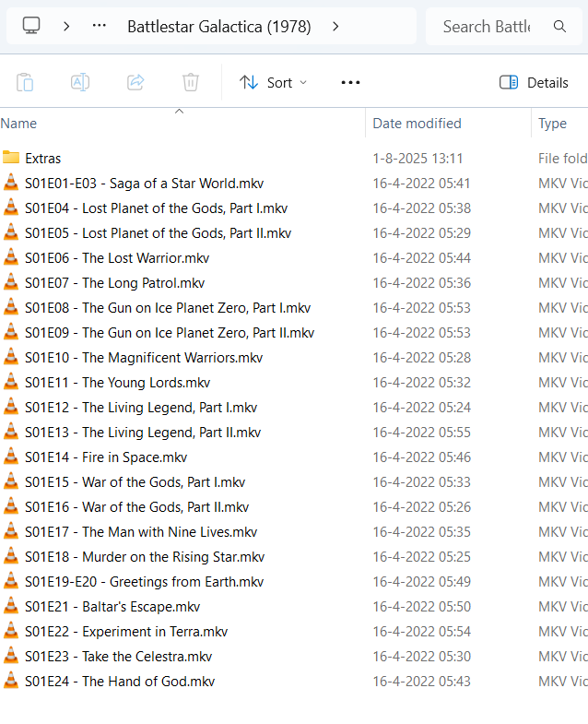This screenshot has height=724, width=588.
Task: Expand chevron after Battlestar Galactica (1978) breadcrumb
Action: pyautogui.click(x=335, y=26)
